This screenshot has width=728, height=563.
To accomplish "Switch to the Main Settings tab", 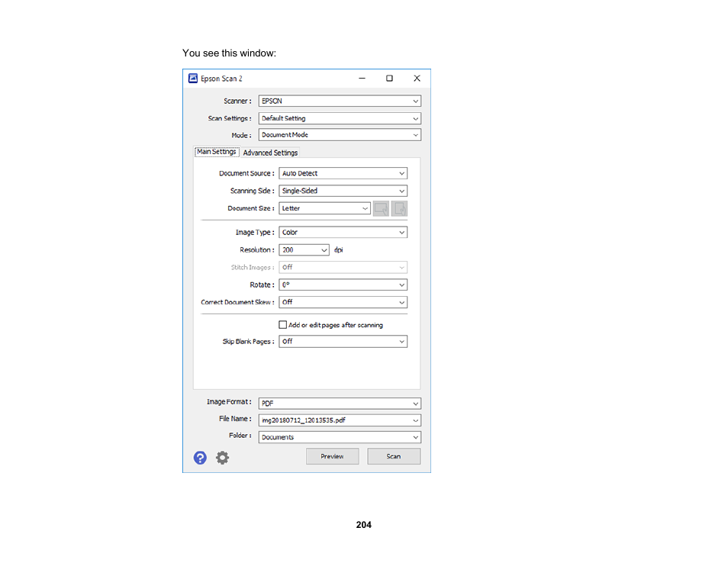I will [x=217, y=152].
